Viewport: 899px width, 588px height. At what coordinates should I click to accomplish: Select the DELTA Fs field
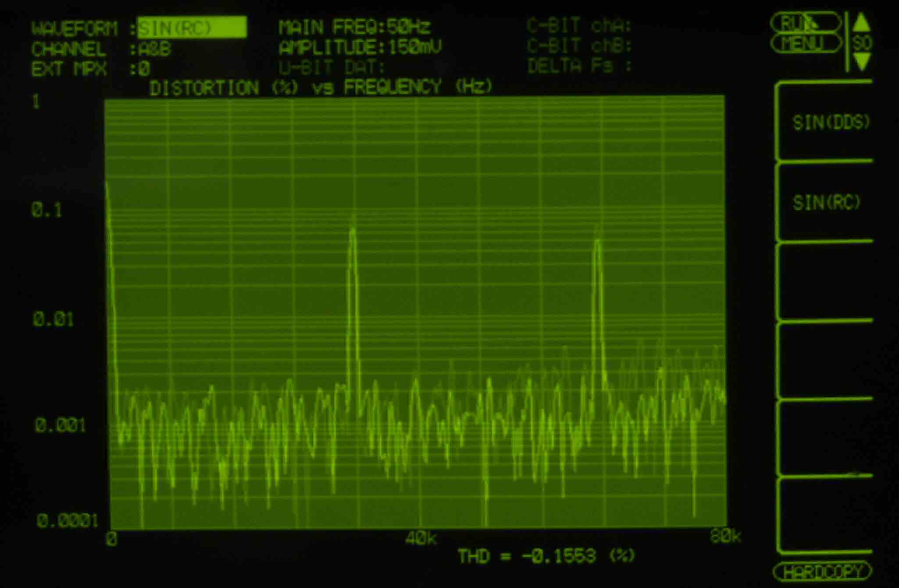(x=579, y=66)
